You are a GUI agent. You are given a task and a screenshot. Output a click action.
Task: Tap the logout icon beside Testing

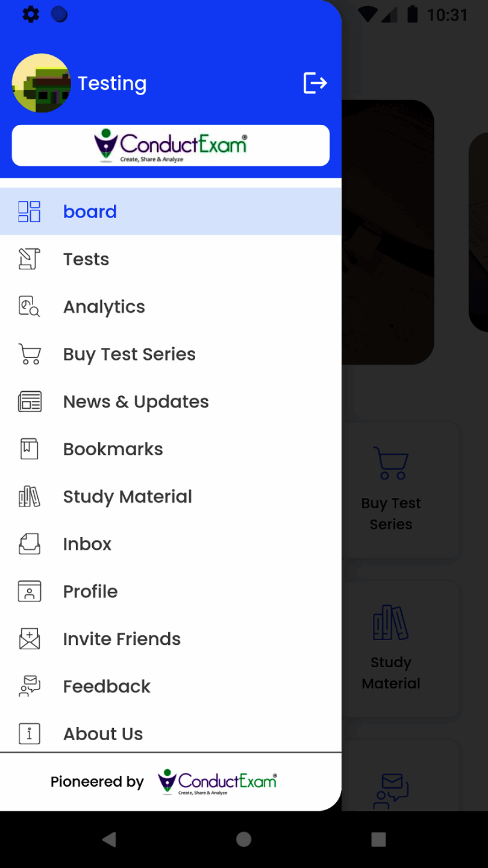coord(314,83)
